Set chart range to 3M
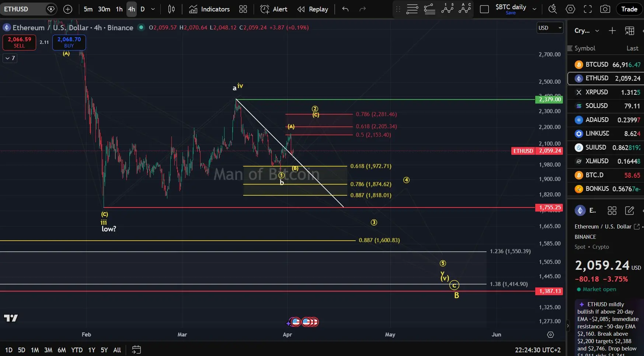 point(48,350)
